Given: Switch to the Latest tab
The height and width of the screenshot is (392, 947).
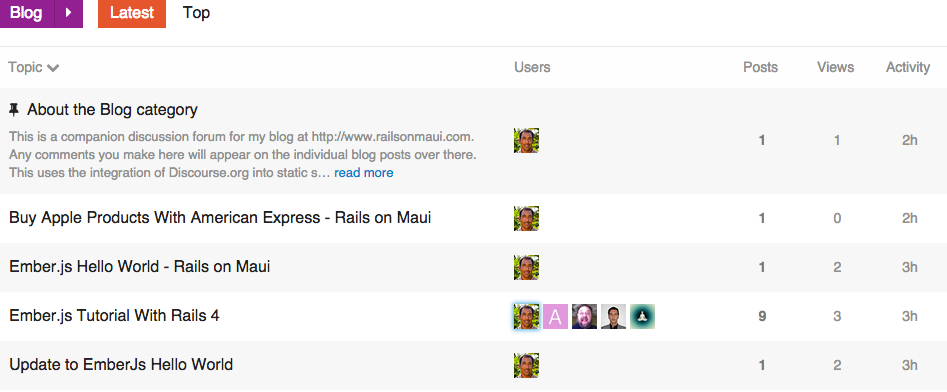Looking at the screenshot, I should pyautogui.click(x=132, y=13).
